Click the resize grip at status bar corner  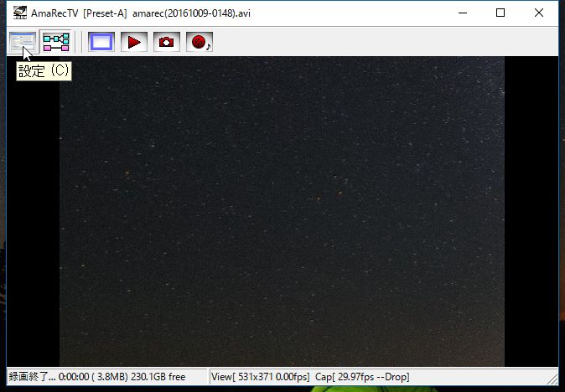click(x=552, y=379)
